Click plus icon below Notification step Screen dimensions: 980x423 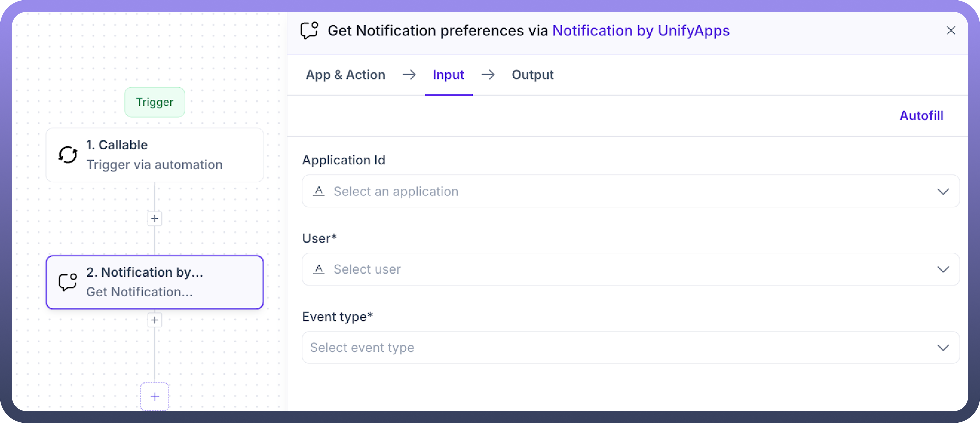tap(154, 320)
